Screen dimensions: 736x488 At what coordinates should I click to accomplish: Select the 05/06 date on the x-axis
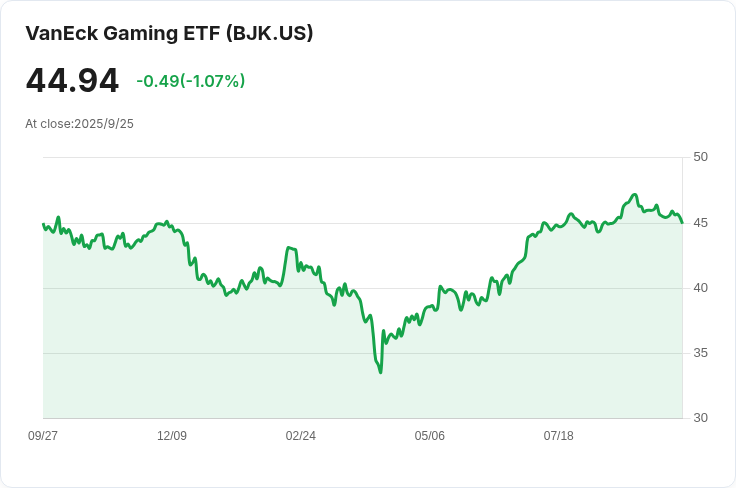pos(430,436)
